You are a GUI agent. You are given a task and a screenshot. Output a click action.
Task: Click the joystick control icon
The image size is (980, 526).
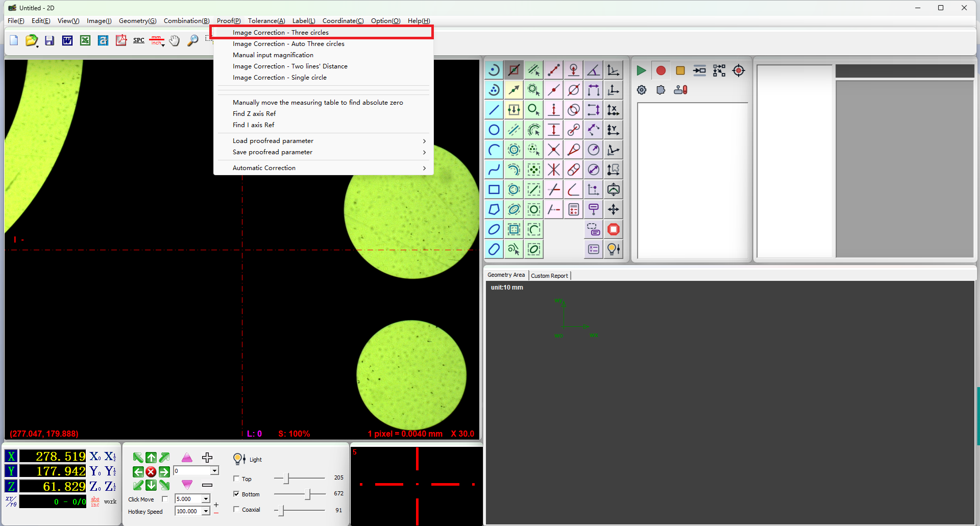tap(680, 90)
